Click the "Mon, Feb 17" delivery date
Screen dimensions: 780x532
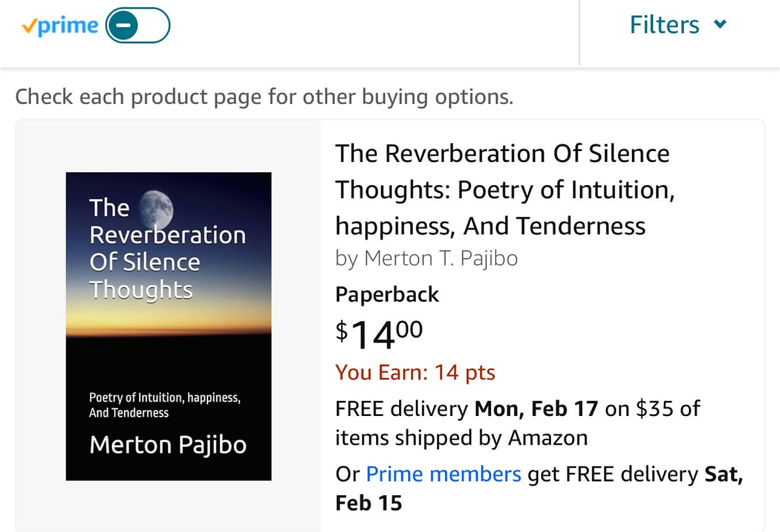click(536, 408)
